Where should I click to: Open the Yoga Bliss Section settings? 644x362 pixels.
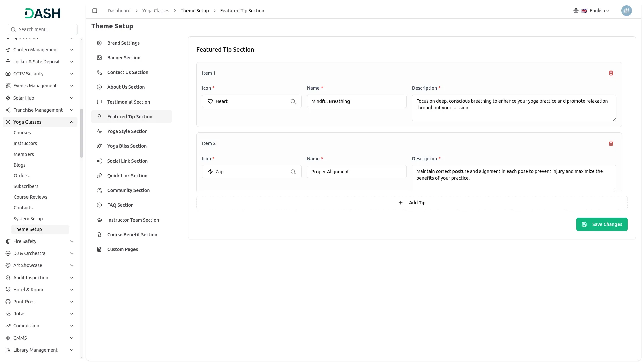click(131, 146)
